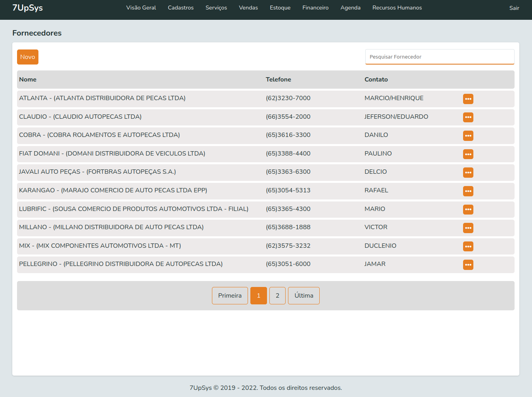Open options menu for FIAT DOMANI row

click(x=468, y=154)
